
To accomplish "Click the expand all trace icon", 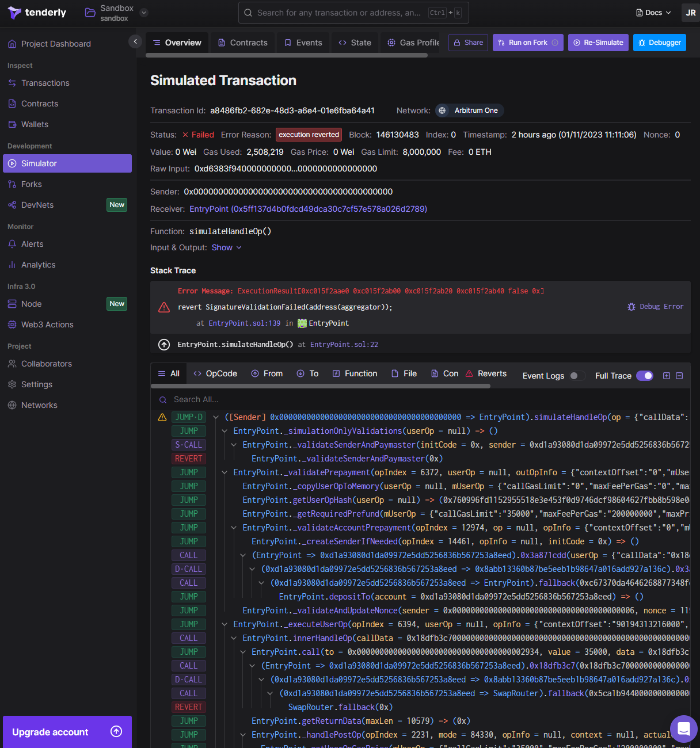I will pos(667,376).
